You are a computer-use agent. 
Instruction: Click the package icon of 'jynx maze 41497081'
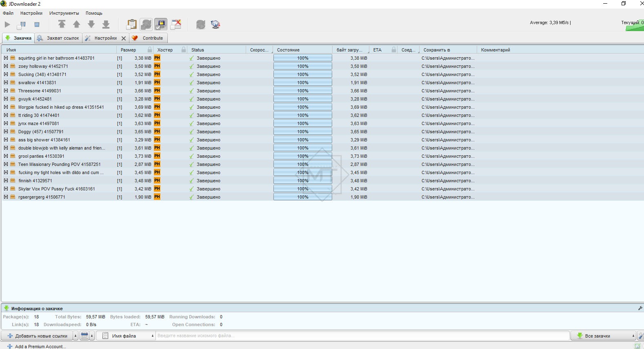tap(13, 123)
